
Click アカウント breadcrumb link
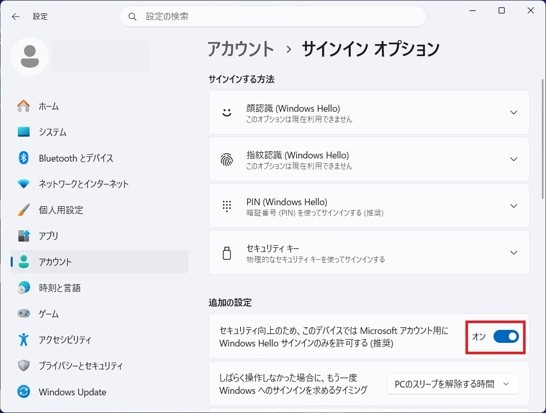coord(241,49)
